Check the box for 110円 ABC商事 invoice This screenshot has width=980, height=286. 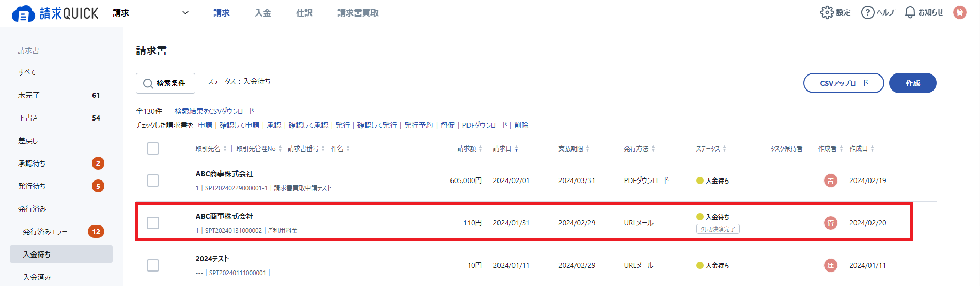153,223
